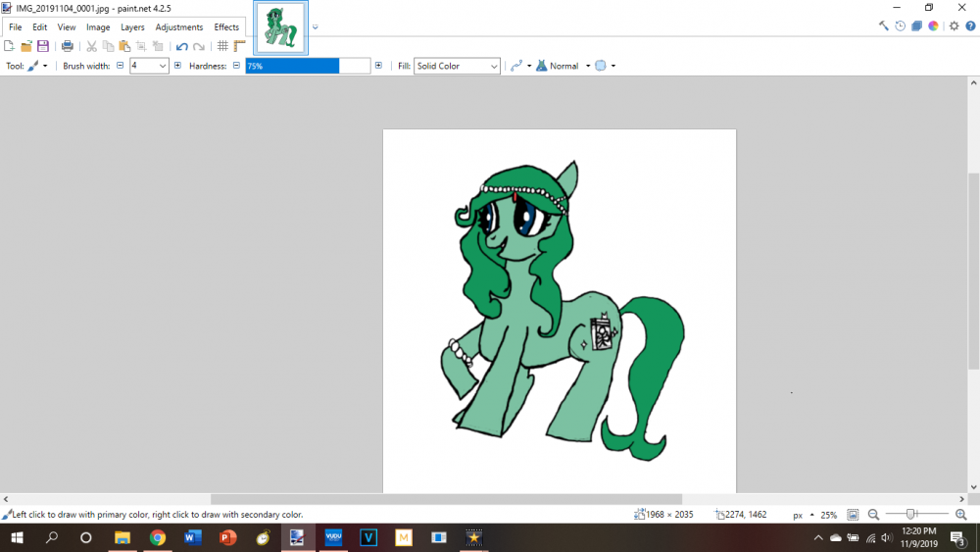Click the Paste clipboard icon

click(124, 46)
